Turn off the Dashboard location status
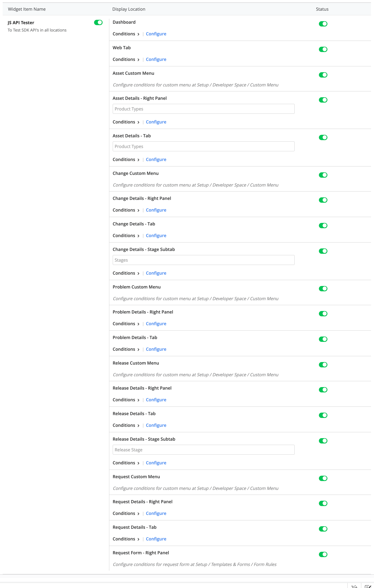The image size is (374, 588). pyautogui.click(x=323, y=24)
